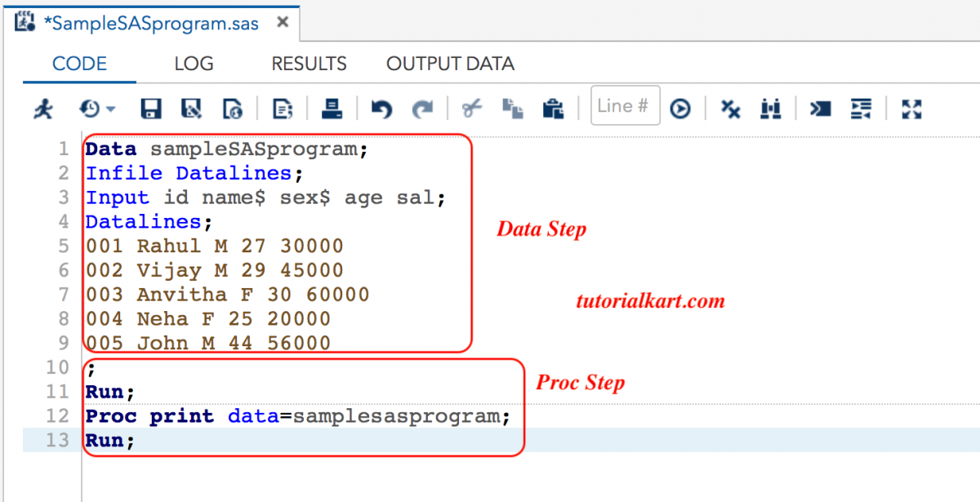Redo the last change
980x502 pixels.
(x=421, y=108)
